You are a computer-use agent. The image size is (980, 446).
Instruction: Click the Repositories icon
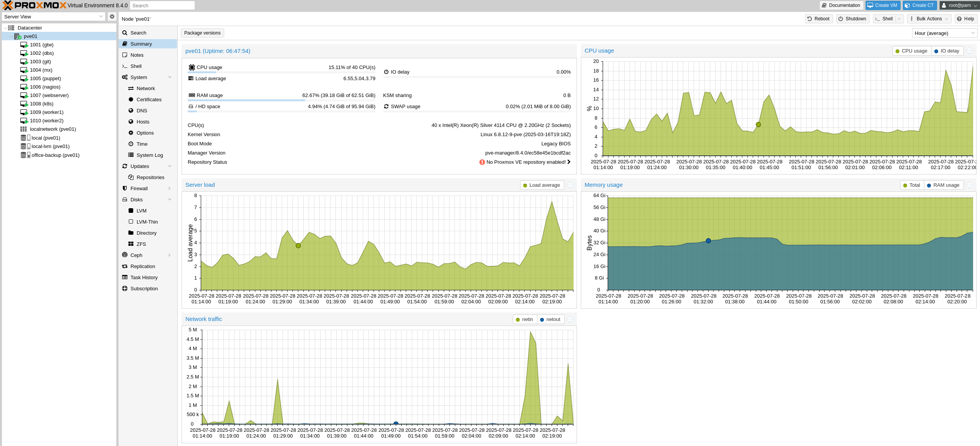pos(131,177)
